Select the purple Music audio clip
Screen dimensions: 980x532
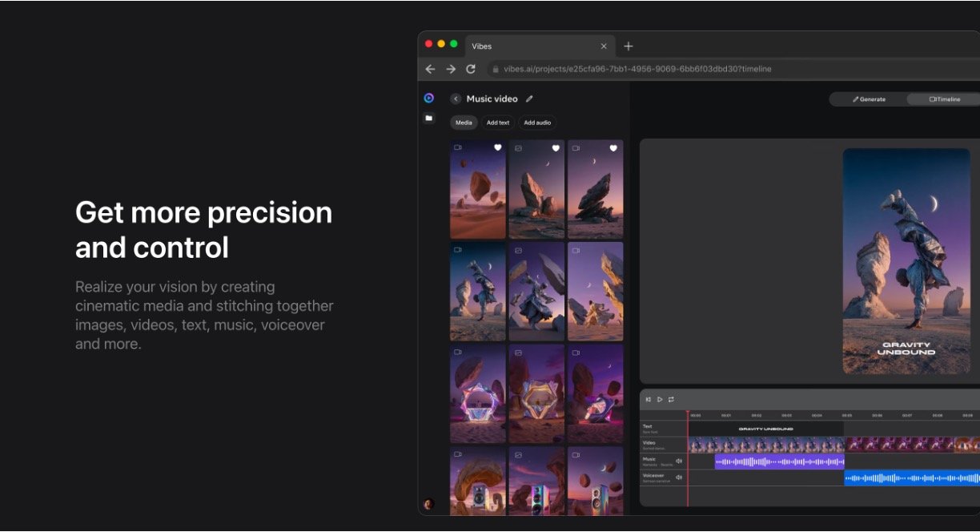coord(779,461)
